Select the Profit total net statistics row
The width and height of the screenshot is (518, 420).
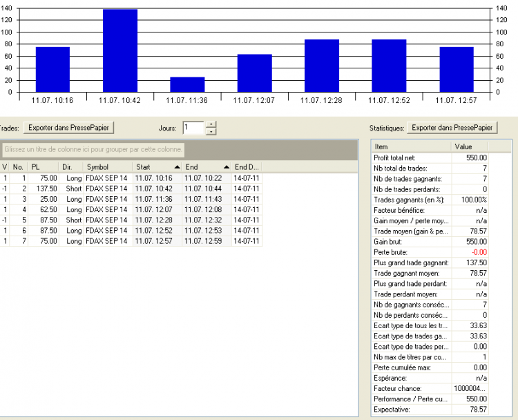(x=430, y=158)
